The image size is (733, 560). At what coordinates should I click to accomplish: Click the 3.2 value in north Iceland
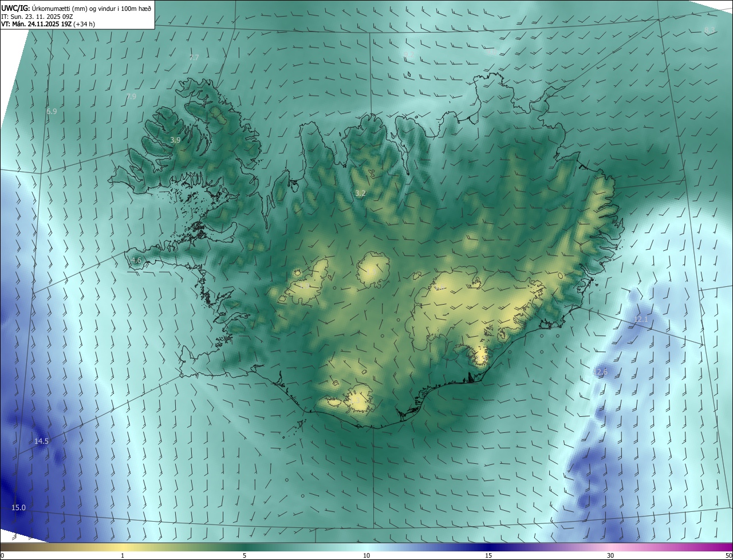click(360, 194)
